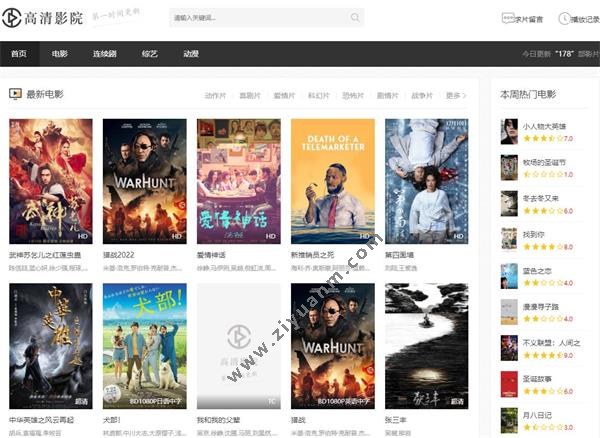
Task: Open the 中华英雄 movie poster
Action: pyautogui.click(x=51, y=346)
